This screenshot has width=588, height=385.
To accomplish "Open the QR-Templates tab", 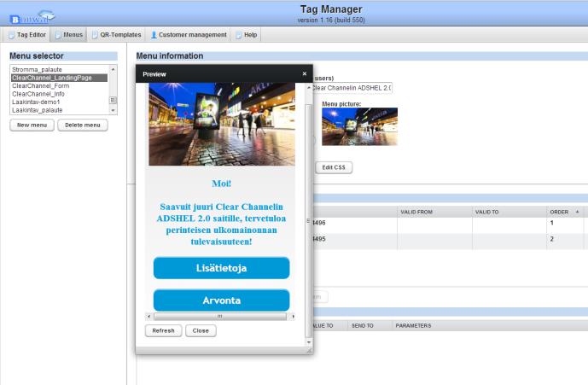I will coord(116,35).
